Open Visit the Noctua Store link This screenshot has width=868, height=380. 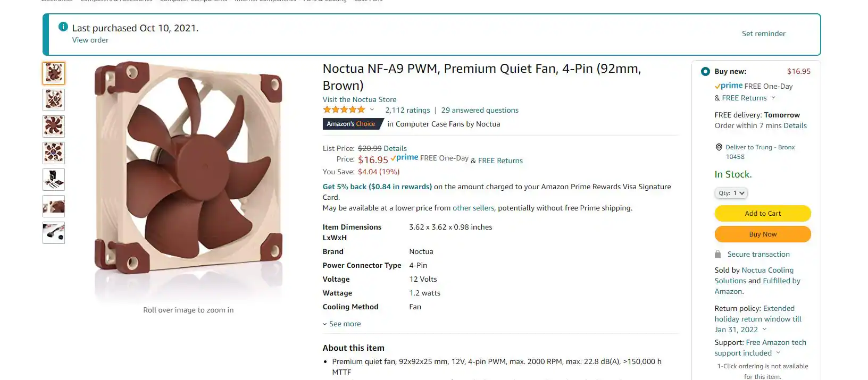coord(359,99)
